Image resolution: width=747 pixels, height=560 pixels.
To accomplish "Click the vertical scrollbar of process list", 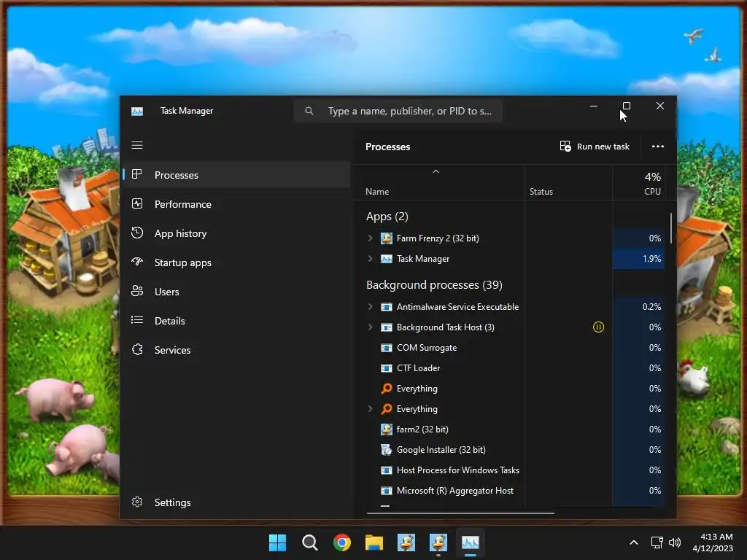I will [x=671, y=228].
